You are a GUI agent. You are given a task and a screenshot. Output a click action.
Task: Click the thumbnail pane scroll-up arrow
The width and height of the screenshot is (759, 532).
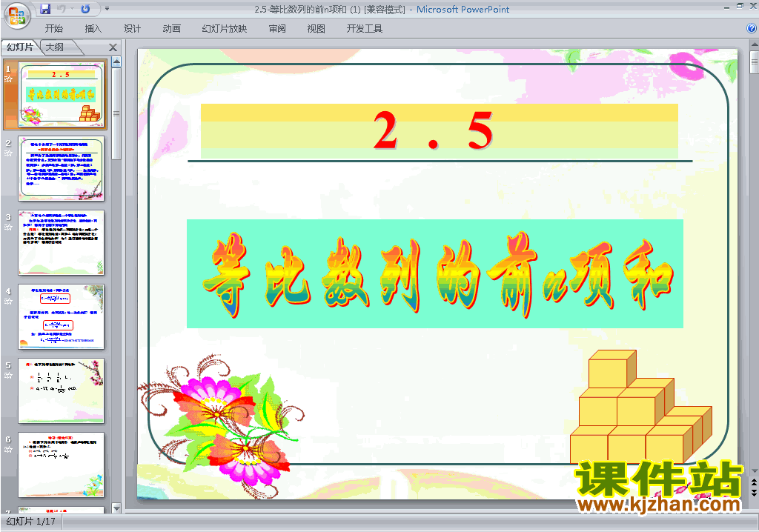tap(116, 62)
